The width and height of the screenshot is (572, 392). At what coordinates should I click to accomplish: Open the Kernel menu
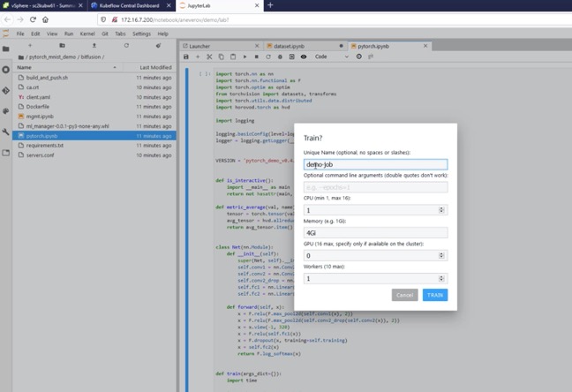(86, 34)
